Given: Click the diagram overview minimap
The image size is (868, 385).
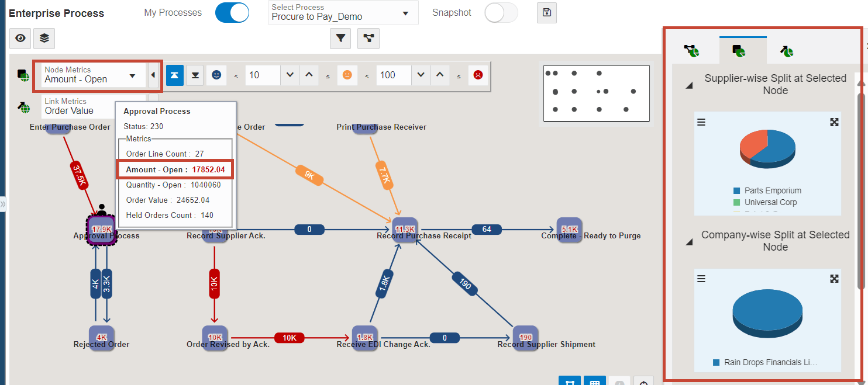Looking at the screenshot, I should (597, 93).
